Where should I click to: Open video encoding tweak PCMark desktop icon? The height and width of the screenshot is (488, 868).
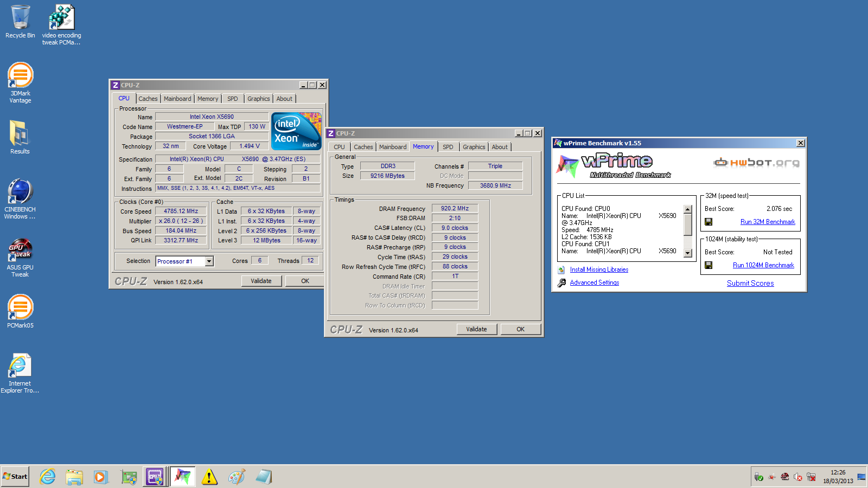pyautogui.click(x=61, y=24)
